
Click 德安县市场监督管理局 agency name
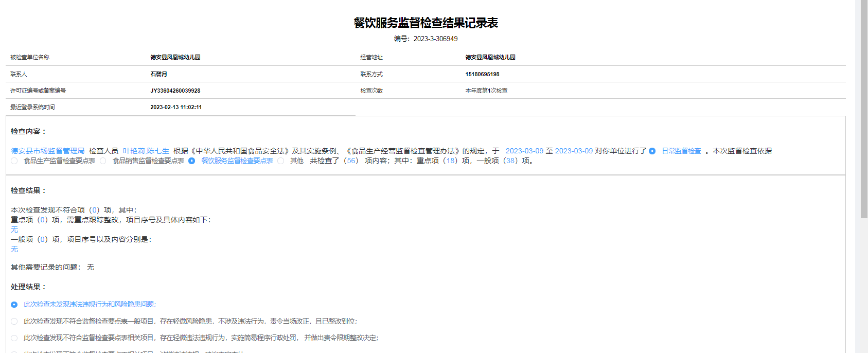(48, 151)
